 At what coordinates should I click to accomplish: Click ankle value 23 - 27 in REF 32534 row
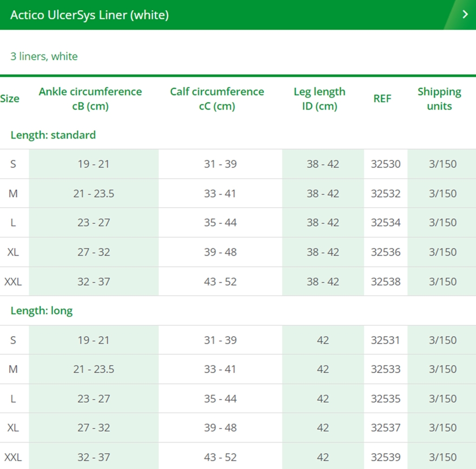pos(93,222)
